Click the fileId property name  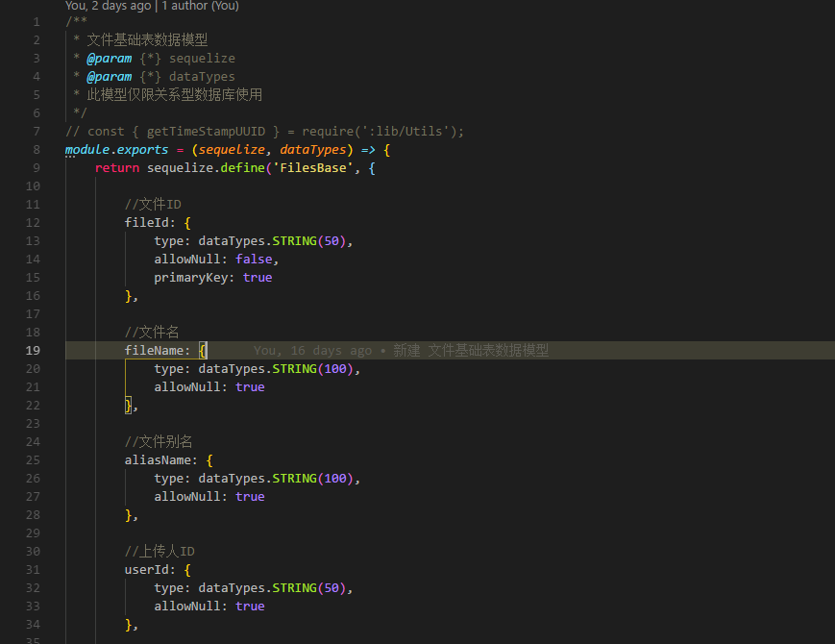(144, 222)
